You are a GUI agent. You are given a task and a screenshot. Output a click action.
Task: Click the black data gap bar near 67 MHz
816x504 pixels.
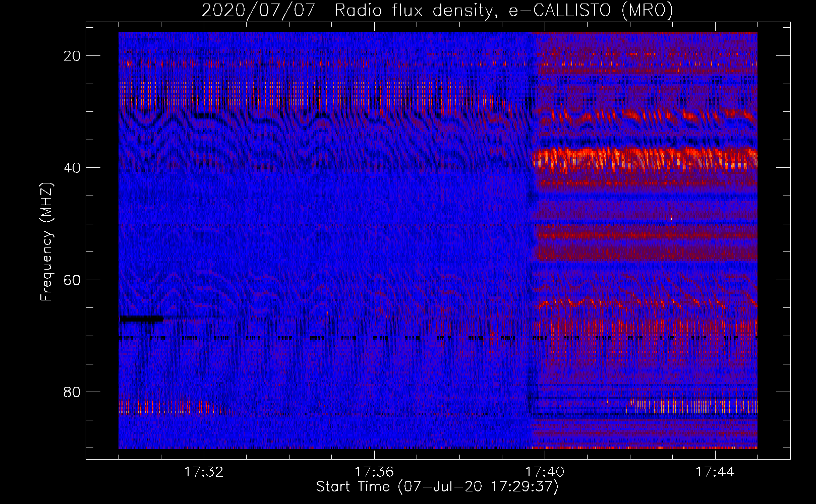(141, 319)
